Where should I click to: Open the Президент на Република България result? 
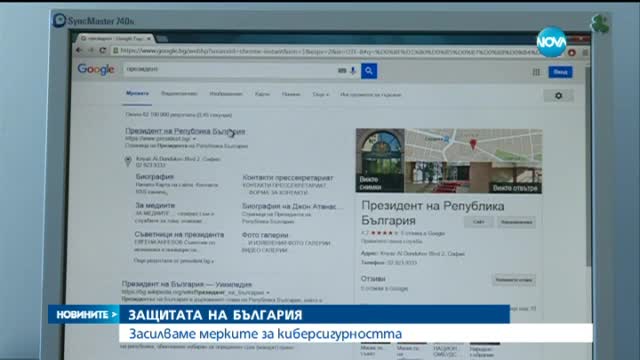185,131
